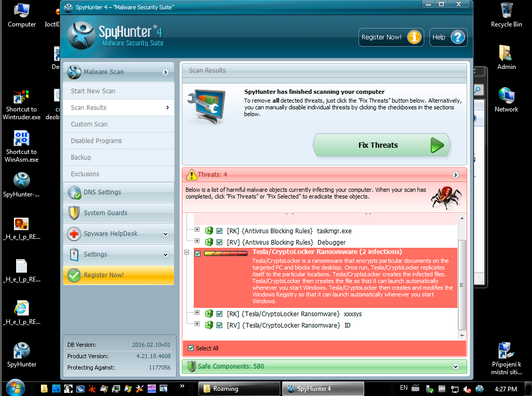Viewport: 532px width, 396px height.
Task: Open the Network desktop icon
Action: (506, 100)
